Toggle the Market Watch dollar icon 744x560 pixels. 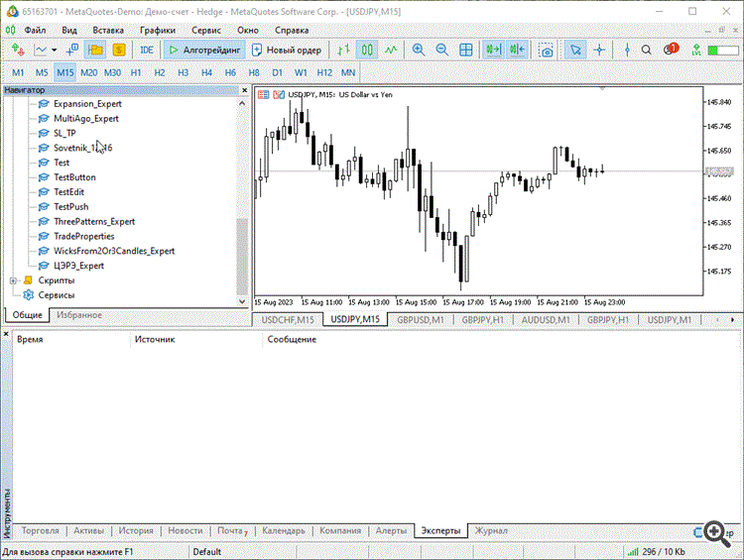click(119, 50)
